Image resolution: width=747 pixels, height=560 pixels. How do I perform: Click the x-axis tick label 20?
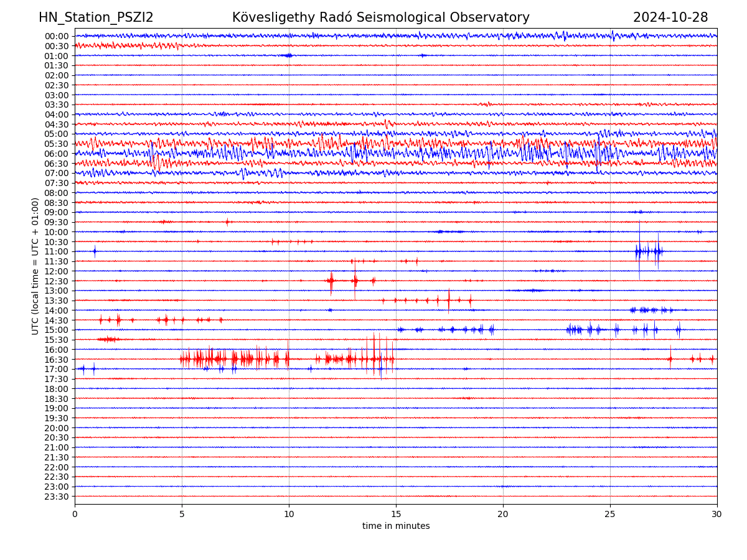tap(503, 514)
